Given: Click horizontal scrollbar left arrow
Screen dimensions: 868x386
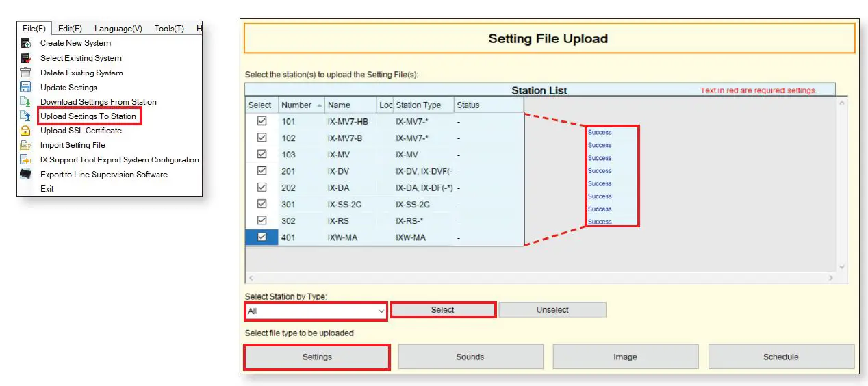Looking at the screenshot, I should click(x=251, y=278).
